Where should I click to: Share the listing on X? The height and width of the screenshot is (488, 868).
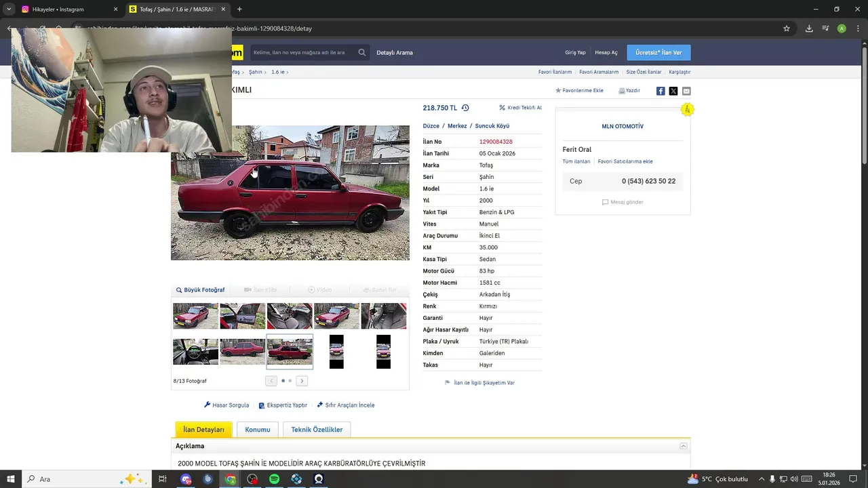(x=673, y=91)
